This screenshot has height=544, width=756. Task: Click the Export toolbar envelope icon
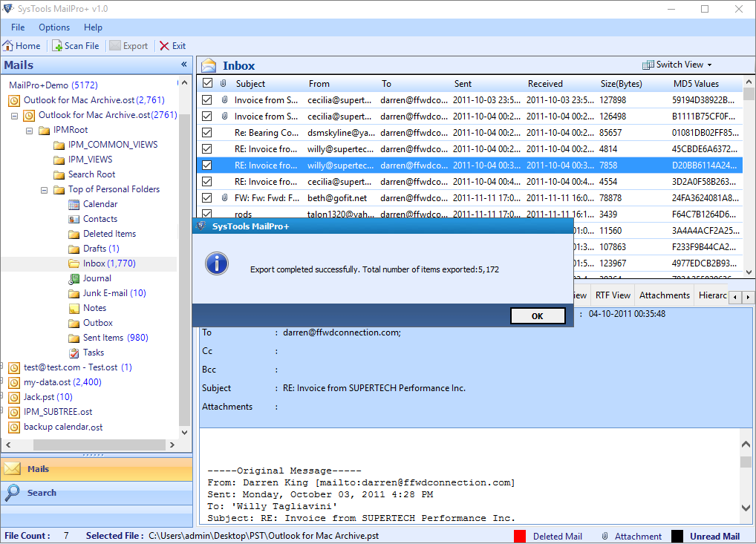click(115, 46)
